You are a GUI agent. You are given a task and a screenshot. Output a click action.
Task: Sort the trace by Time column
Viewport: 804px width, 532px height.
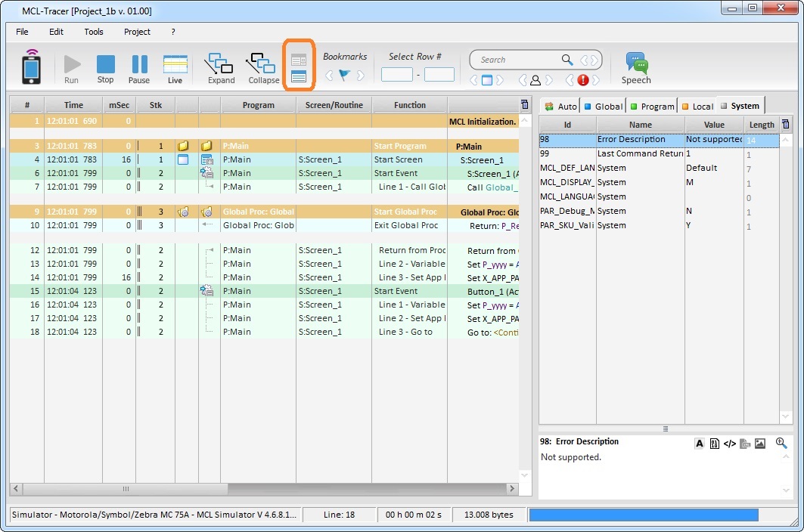[73, 105]
